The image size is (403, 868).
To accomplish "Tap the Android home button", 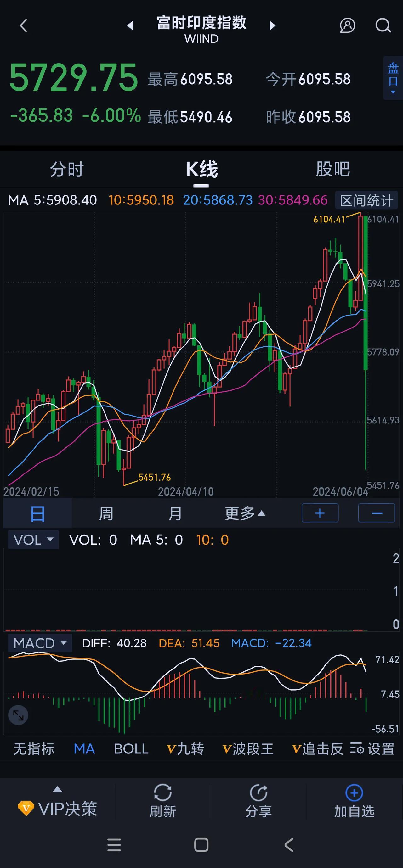I will (201, 845).
